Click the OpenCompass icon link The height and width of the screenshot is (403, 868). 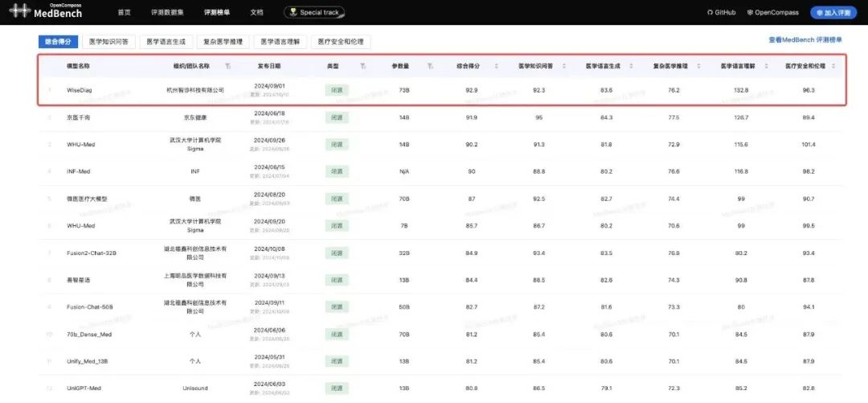(773, 12)
